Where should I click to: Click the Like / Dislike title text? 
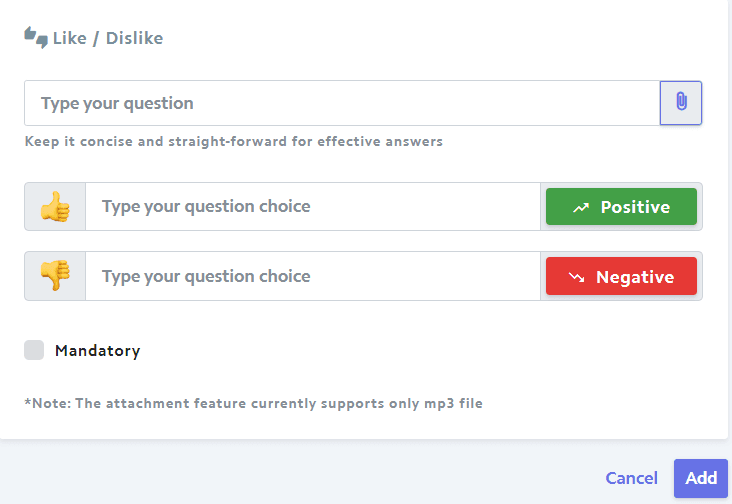108,38
